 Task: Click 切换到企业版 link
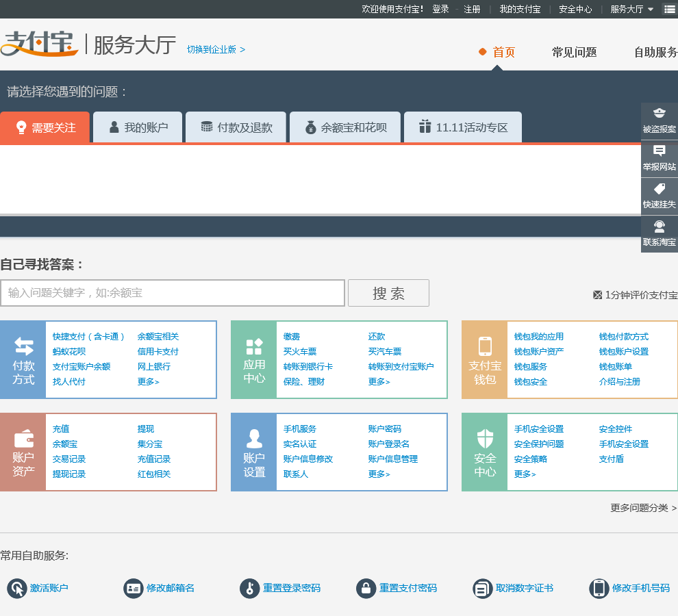tap(216, 50)
